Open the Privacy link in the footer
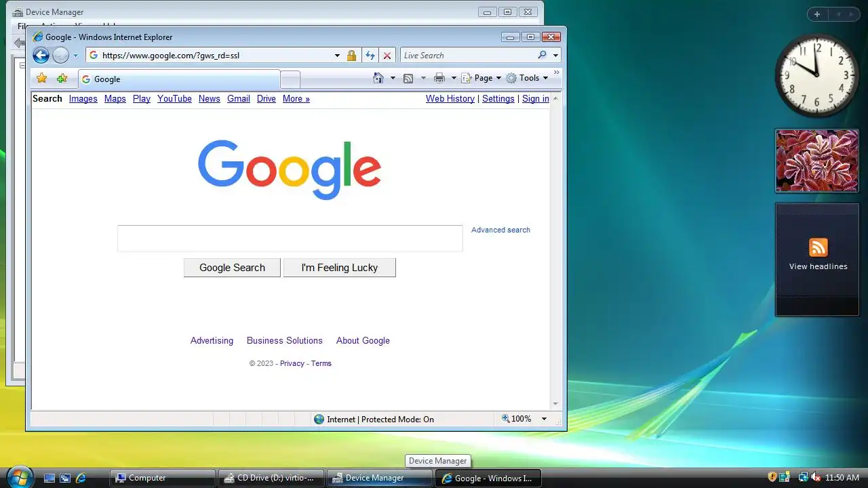This screenshot has width=868, height=488. click(292, 363)
